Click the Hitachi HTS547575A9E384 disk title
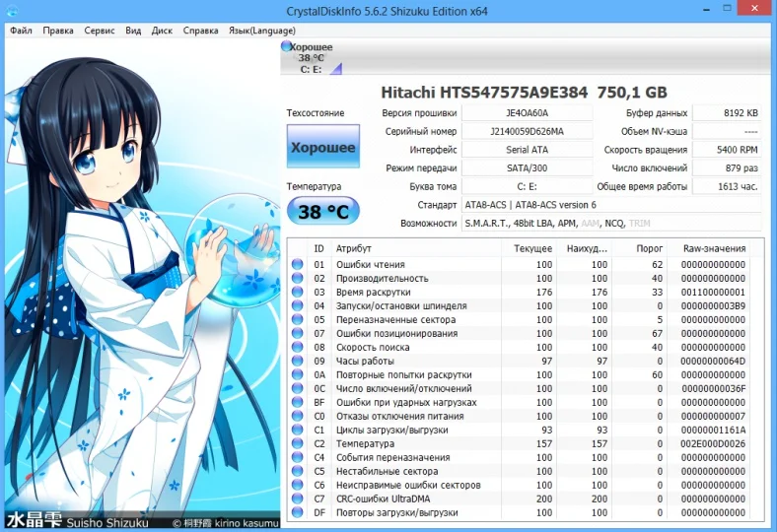Viewport: 777px width, 532px height. (524, 92)
